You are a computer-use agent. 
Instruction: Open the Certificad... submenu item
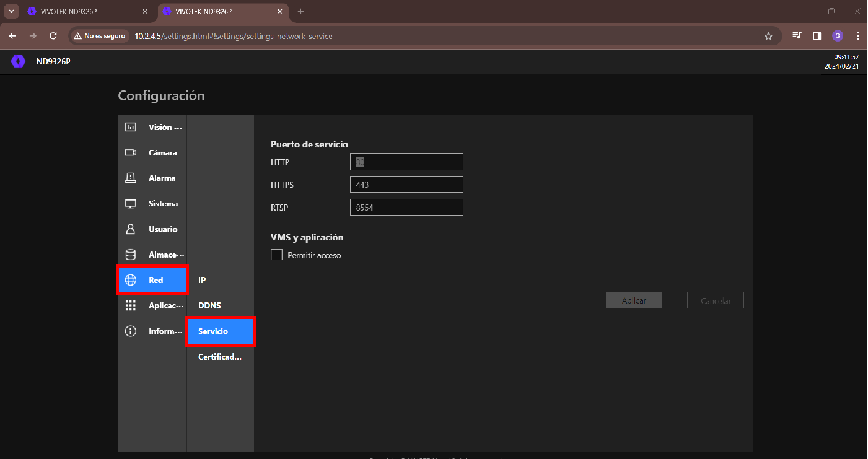coord(221,357)
